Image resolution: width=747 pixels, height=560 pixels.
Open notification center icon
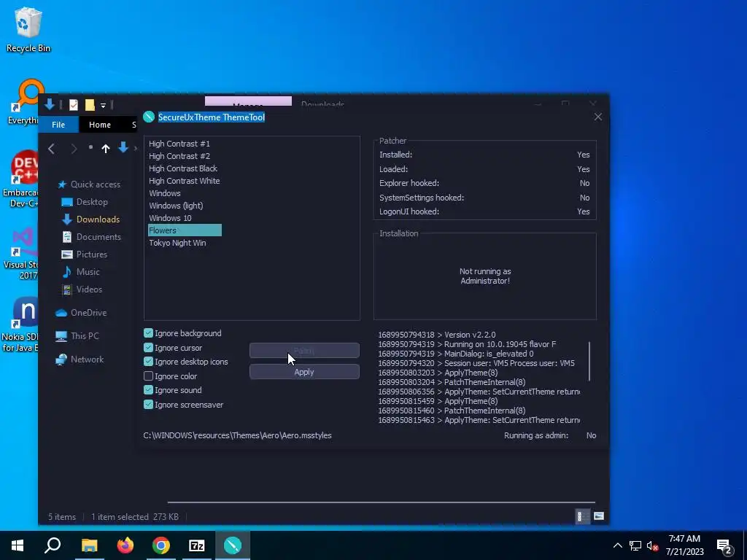[724, 546]
